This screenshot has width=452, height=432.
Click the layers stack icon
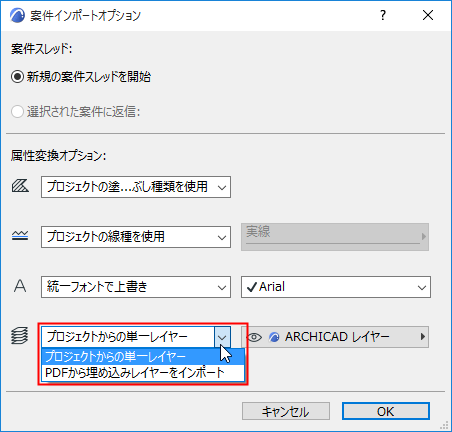pyautogui.click(x=20, y=336)
